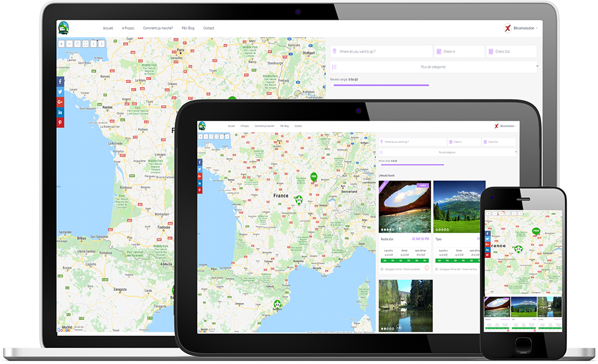Share on Pinterest from laptop sidebar
The height and width of the screenshot is (364, 598).
pos(60,123)
